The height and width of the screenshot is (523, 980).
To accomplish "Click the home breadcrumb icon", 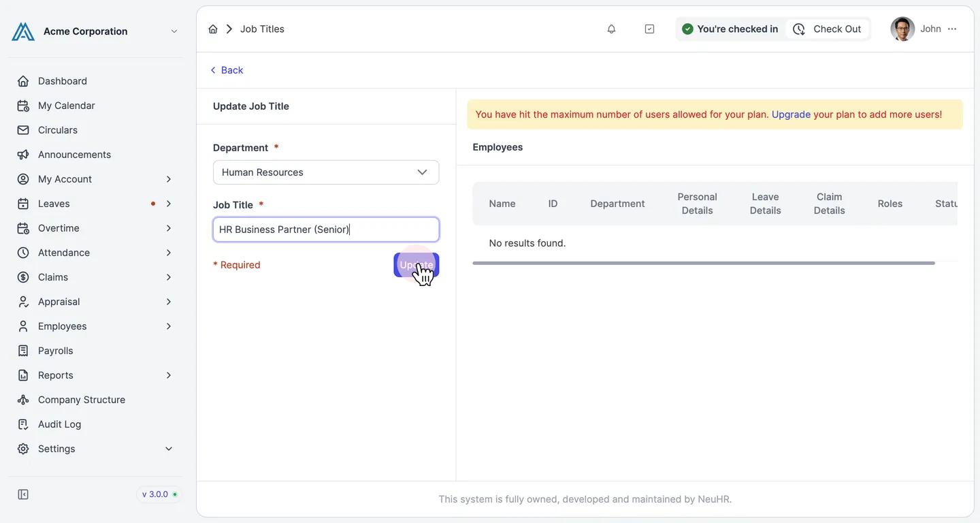I will point(213,29).
